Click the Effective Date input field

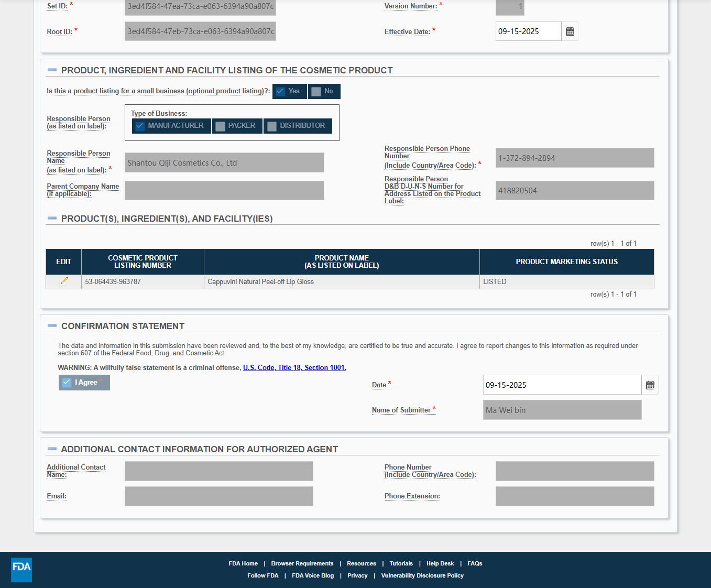pyautogui.click(x=528, y=31)
